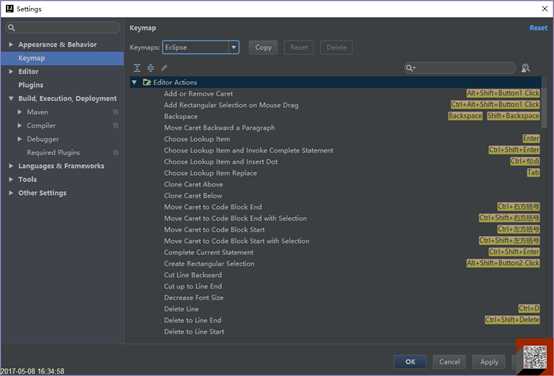Expand the Maven node
The height and width of the screenshot is (376, 554).
20,112
